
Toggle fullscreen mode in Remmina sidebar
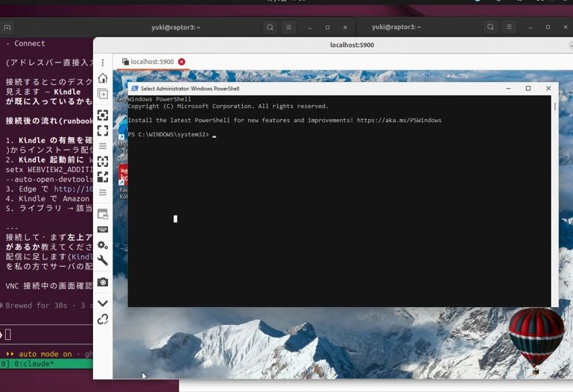point(103,130)
